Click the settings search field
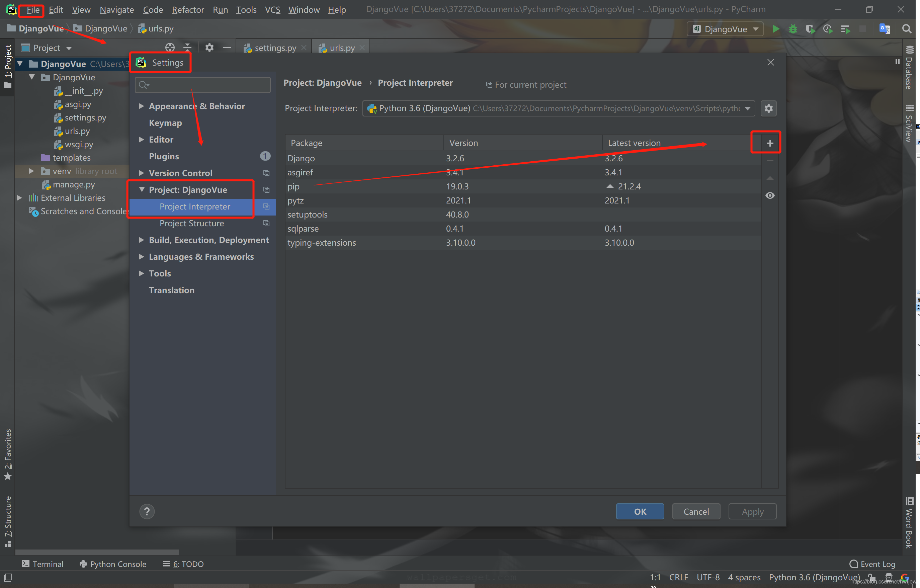This screenshot has width=920, height=588. [x=202, y=85]
